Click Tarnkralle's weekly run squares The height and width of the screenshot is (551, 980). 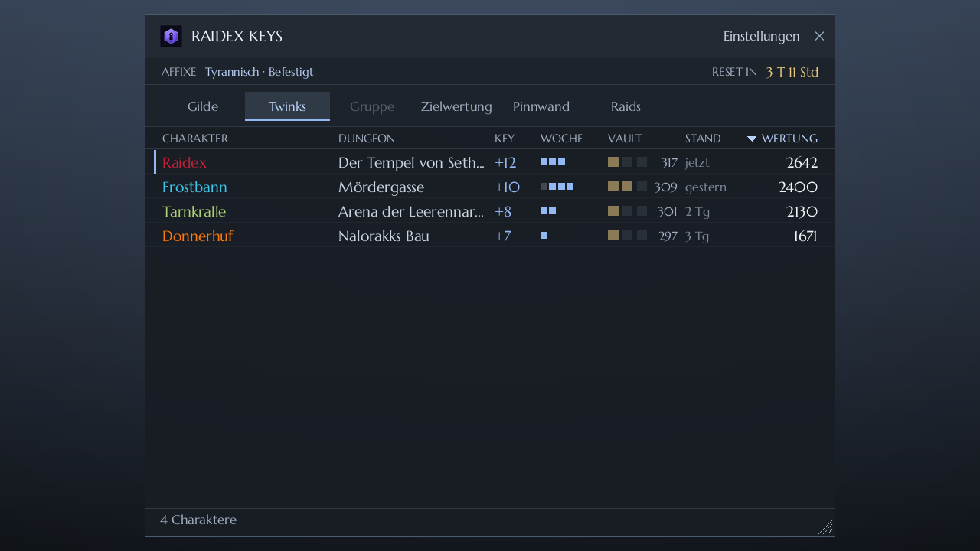click(548, 211)
